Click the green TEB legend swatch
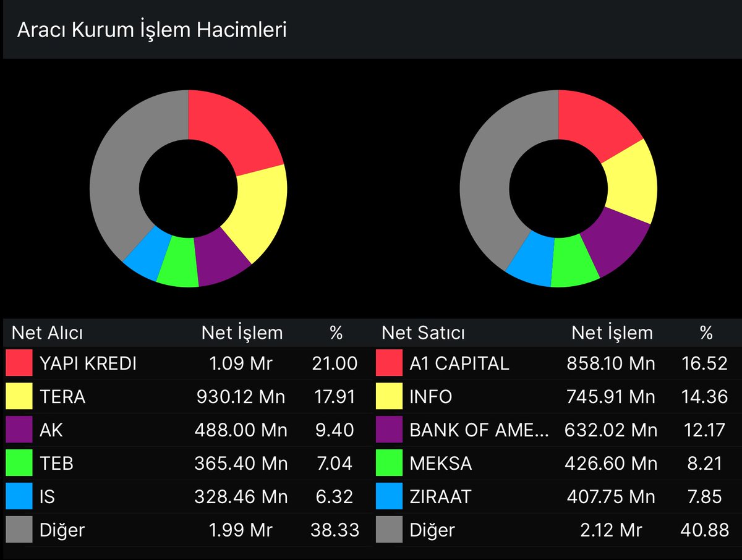Screen dimensions: 742x560 tap(19, 463)
